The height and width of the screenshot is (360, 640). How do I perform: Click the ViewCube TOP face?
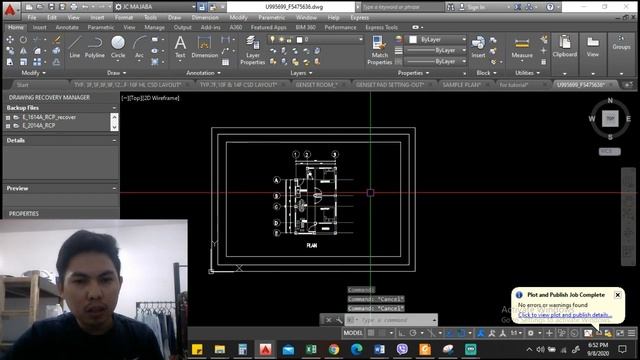(610, 119)
